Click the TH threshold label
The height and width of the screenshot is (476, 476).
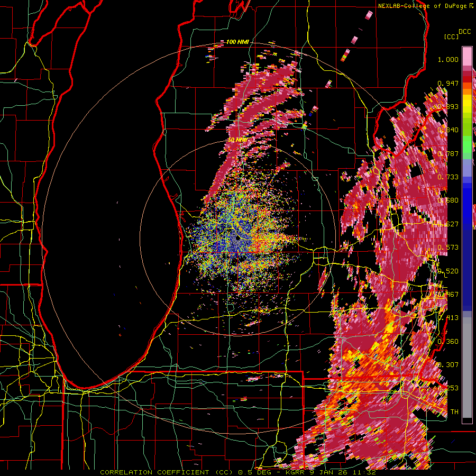click(454, 412)
